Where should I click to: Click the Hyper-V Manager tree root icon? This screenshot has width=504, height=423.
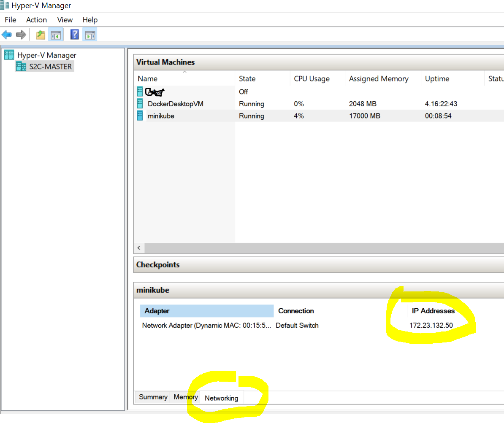[x=9, y=55]
